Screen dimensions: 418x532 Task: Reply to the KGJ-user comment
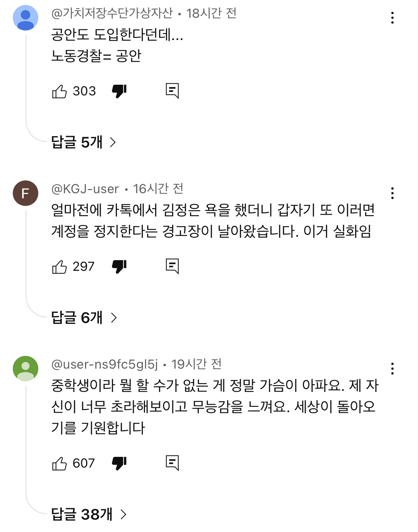coord(172,267)
